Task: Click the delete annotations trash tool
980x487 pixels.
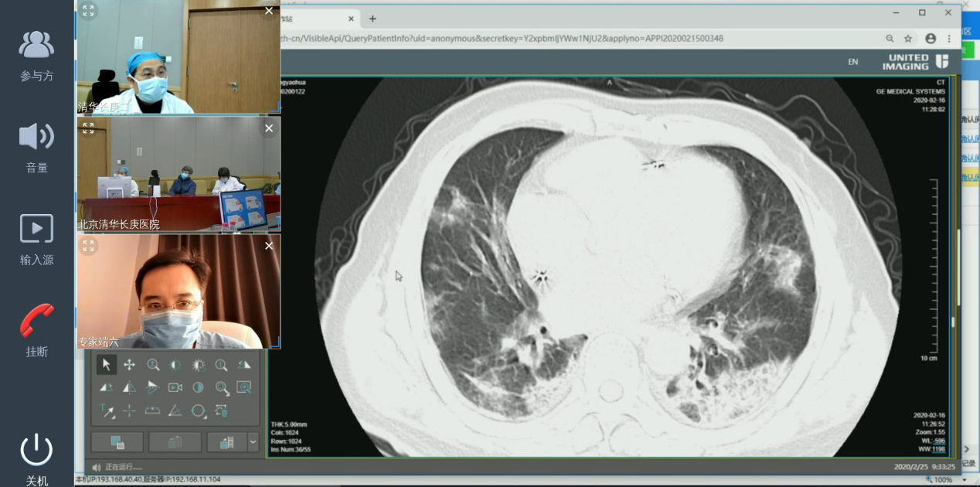Action: point(222,410)
